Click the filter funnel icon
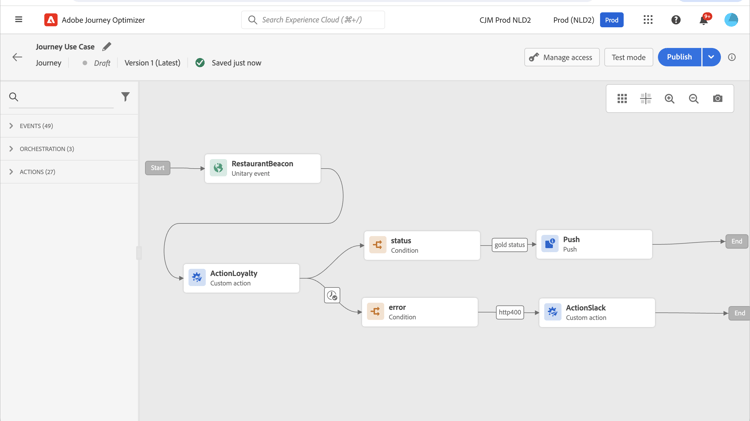This screenshot has width=750, height=421. [x=125, y=97]
